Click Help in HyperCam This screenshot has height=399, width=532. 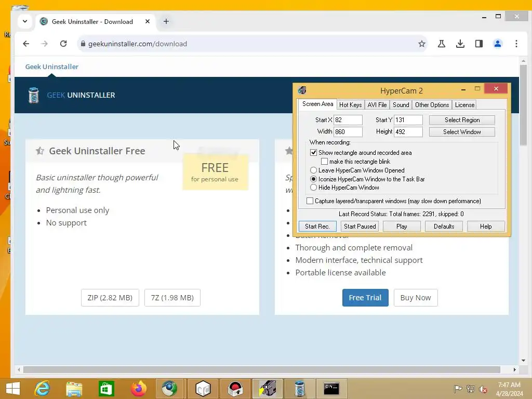[x=486, y=227]
